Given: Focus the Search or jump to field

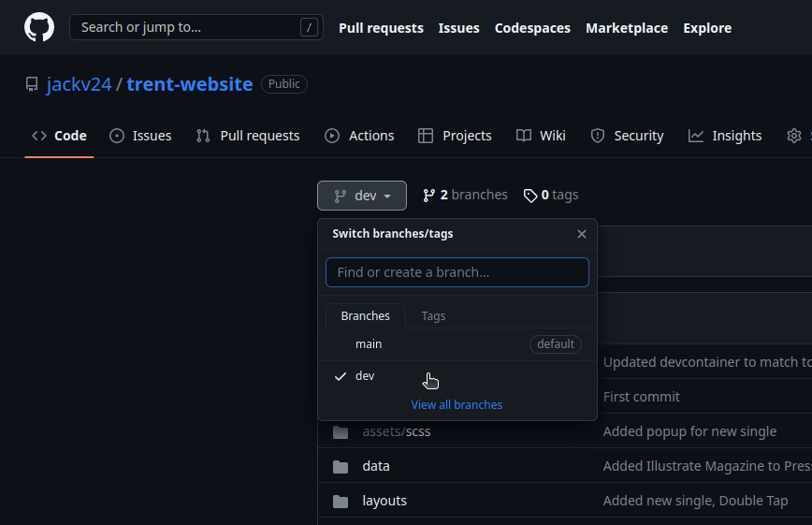Looking at the screenshot, I should pyautogui.click(x=196, y=27).
